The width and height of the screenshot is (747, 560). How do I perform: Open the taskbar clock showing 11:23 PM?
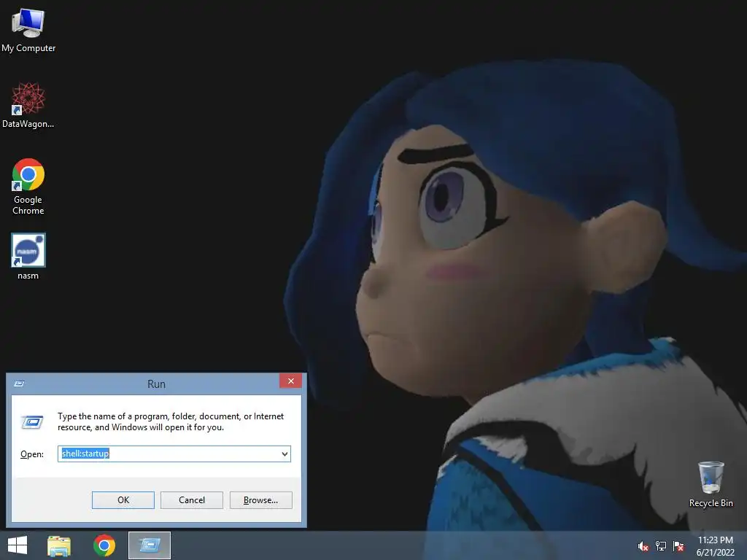pos(715,546)
